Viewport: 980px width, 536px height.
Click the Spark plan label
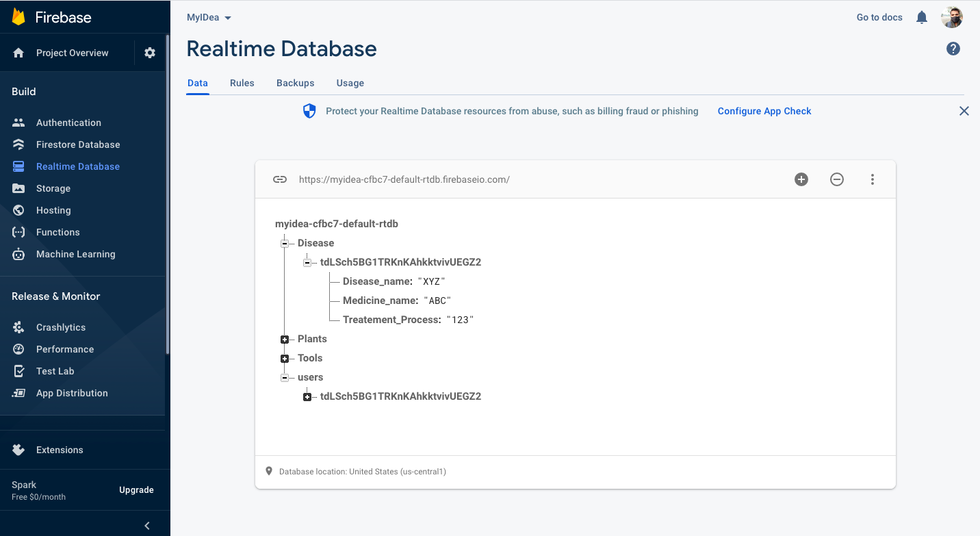[x=24, y=485]
